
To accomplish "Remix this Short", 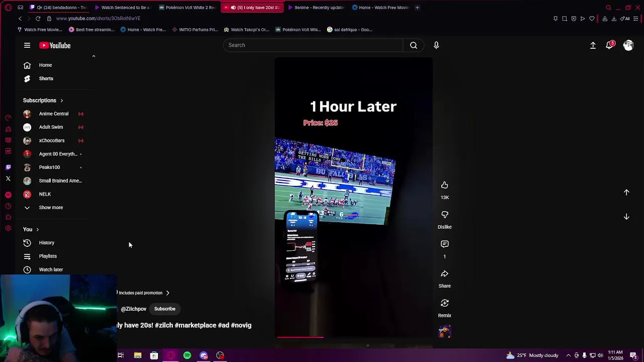I will [x=445, y=303].
